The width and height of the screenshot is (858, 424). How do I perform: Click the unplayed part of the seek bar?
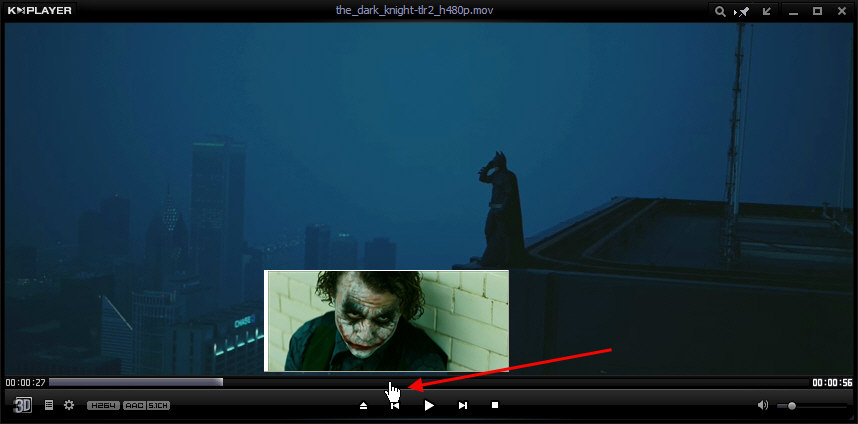click(x=515, y=382)
